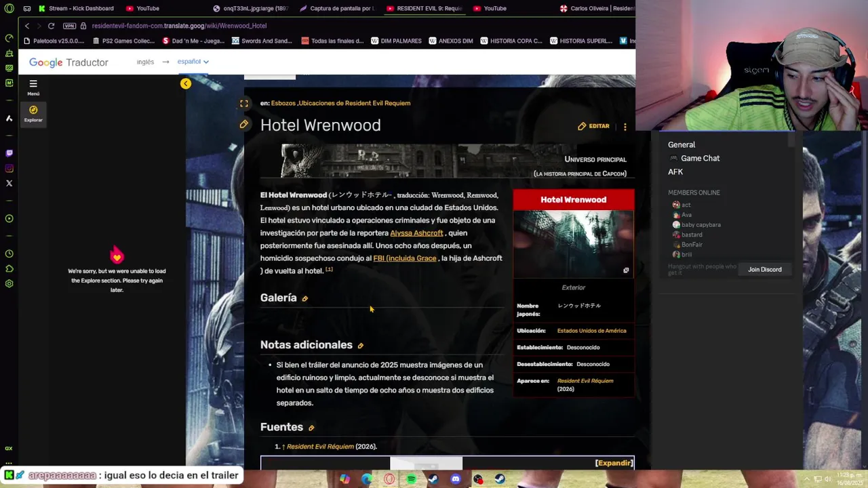The image size is (868, 488).
Task: Open Spotify from the taskbar
Action: click(x=411, y=479)
